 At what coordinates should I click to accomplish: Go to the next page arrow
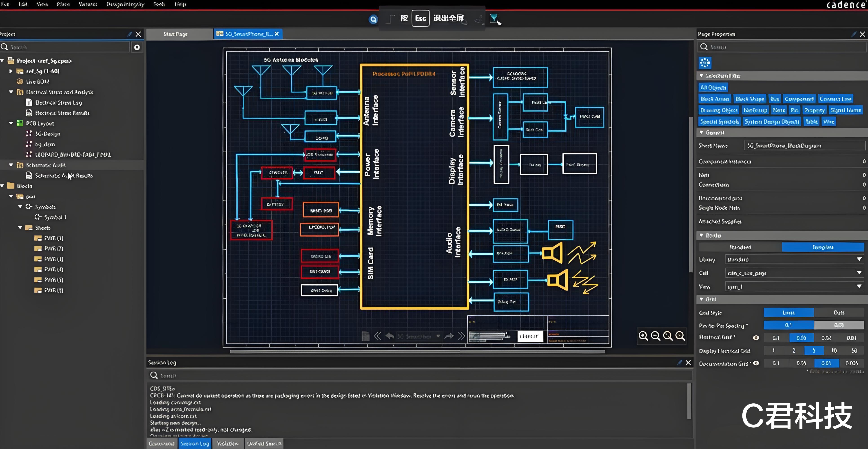[449, 336]
